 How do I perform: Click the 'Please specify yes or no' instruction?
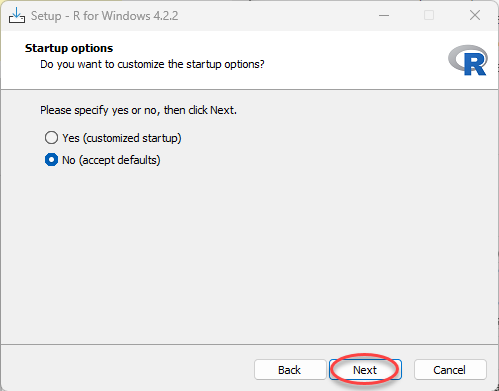[x=139, y=110]
